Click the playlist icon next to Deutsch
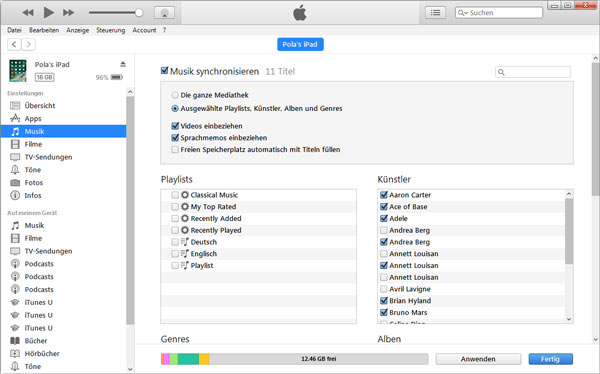Screen dimensions: 600x374 click(185, 242)
